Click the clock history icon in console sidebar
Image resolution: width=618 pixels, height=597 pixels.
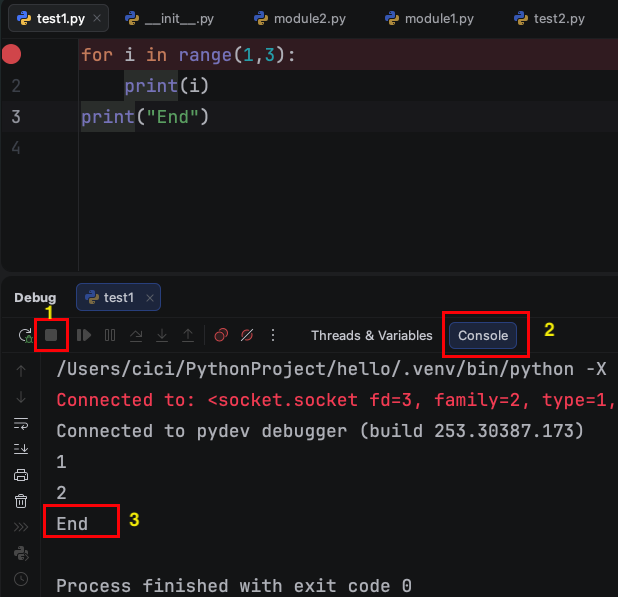(22, 579)
